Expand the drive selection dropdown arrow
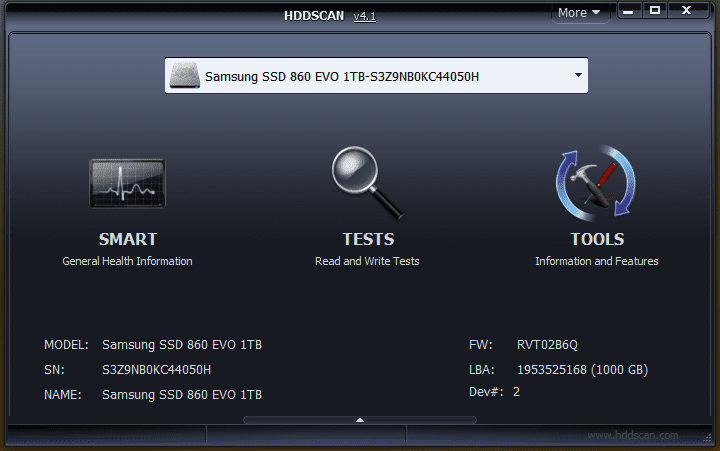This screenshot has height=451, width=720. [578, 75]
